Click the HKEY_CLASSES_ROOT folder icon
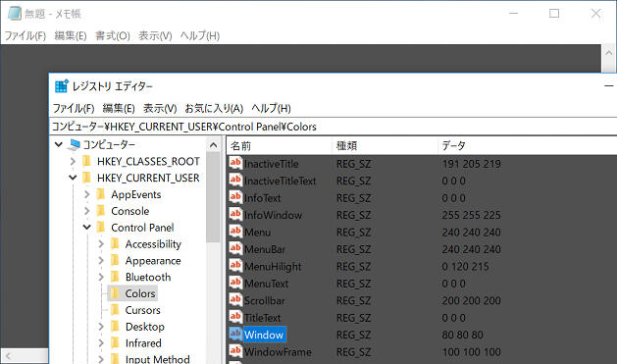The height and width of the screenshot is (364, 617). [x=86, y=161]
